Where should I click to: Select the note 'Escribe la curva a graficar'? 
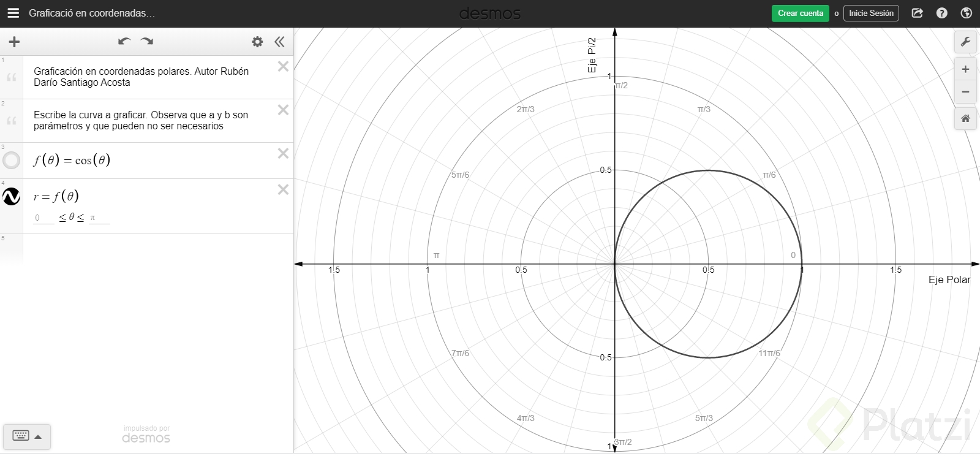(141, 120)
